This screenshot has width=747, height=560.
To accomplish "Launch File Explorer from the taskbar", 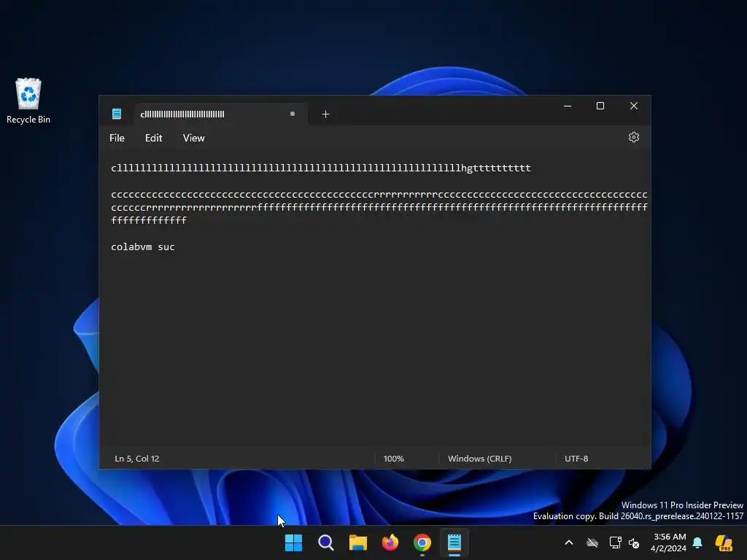I will (357, 542).
